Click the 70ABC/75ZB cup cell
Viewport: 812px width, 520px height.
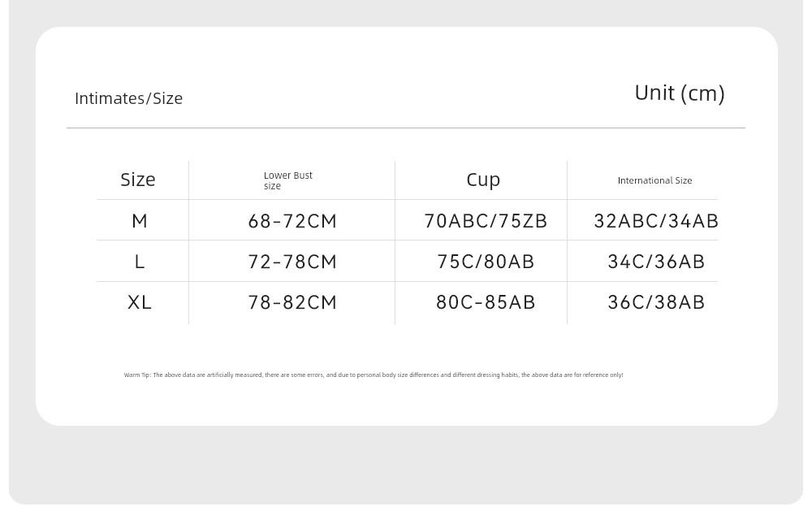486,221
